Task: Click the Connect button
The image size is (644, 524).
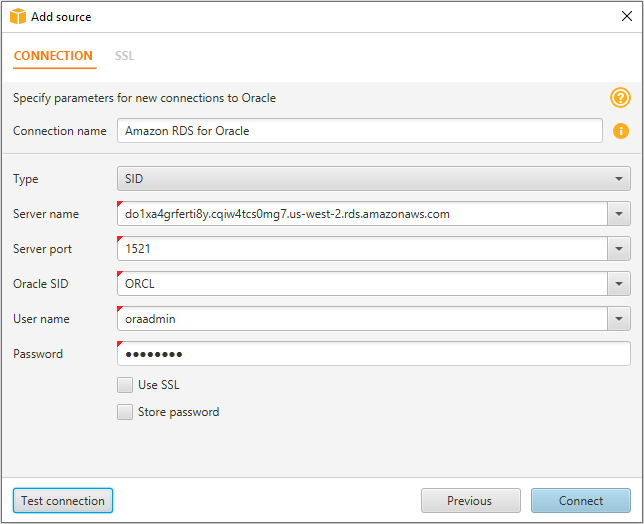Action: [x=581, y=501]
